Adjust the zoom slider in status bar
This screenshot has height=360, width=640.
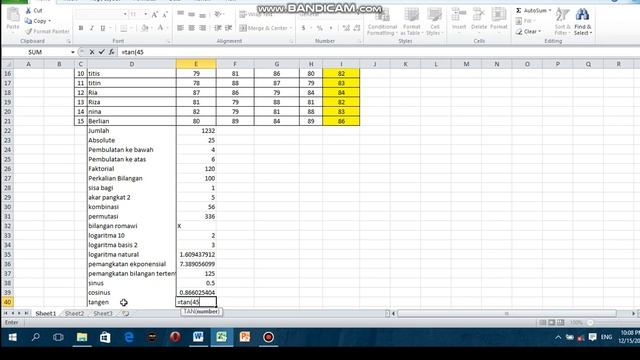pos(591,322)
